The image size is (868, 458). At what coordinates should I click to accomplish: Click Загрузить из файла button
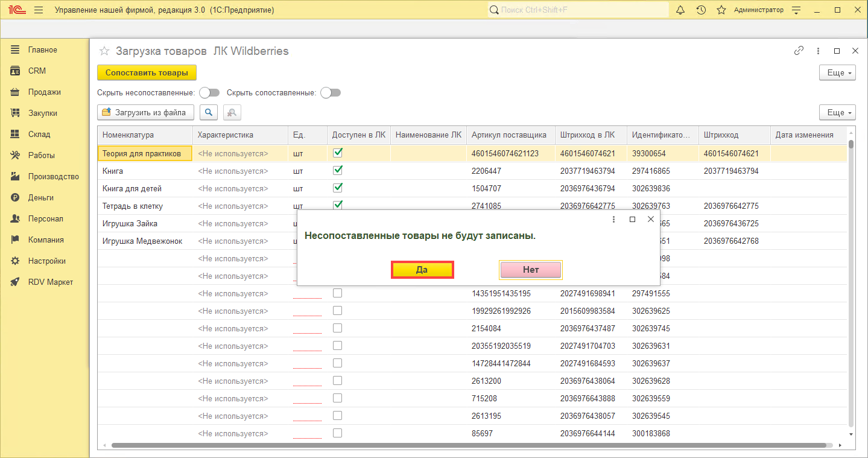click(145, 112)
